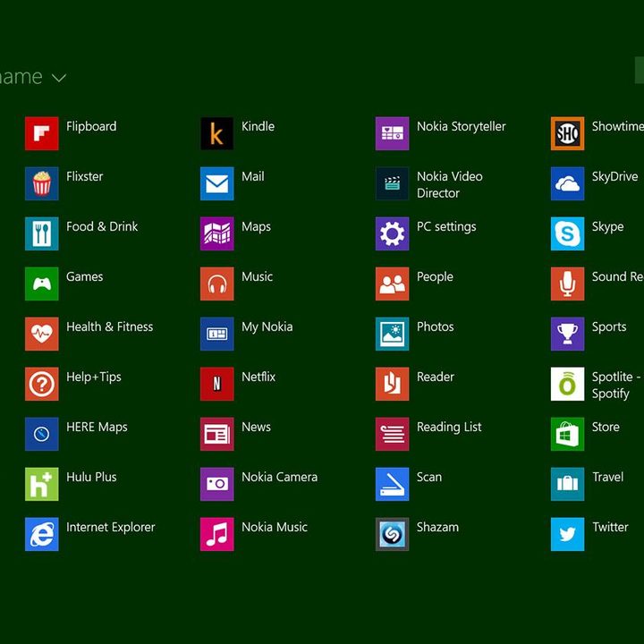
Task: Click the 'Internet Explorer' label
Action: (x=111, y=528)
